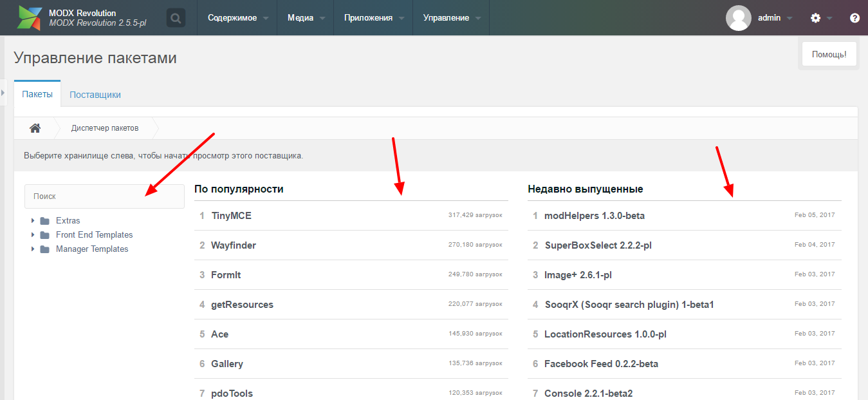
Task: Expand the Manager Templates node arrow
Action: [x=33, y=249]
